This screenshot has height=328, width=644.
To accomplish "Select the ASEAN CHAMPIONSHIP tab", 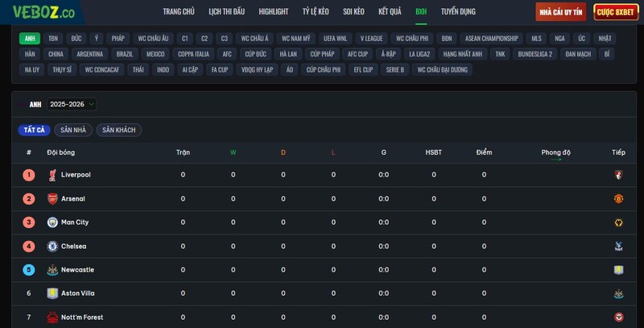I will tap(491, 38).
